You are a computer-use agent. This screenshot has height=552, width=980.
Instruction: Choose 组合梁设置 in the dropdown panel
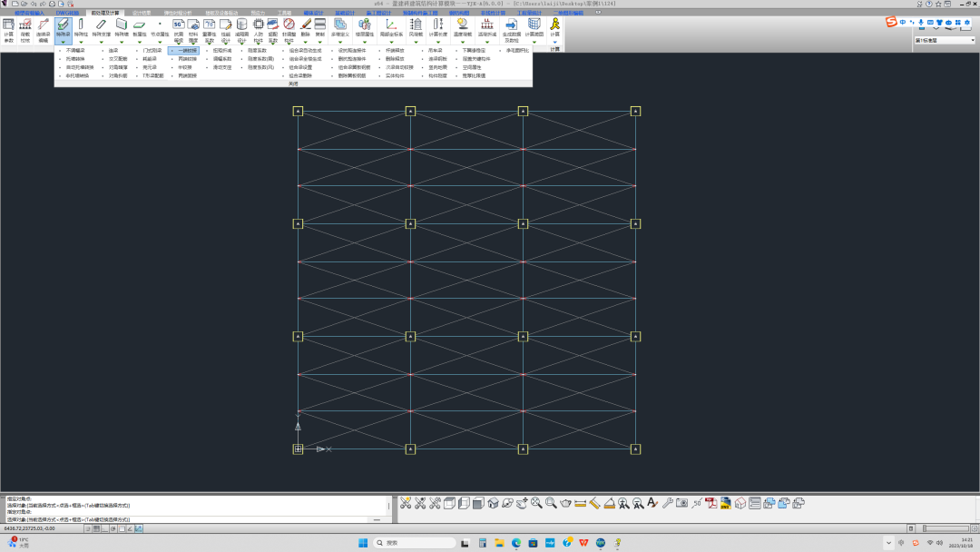tap(300, 67)
